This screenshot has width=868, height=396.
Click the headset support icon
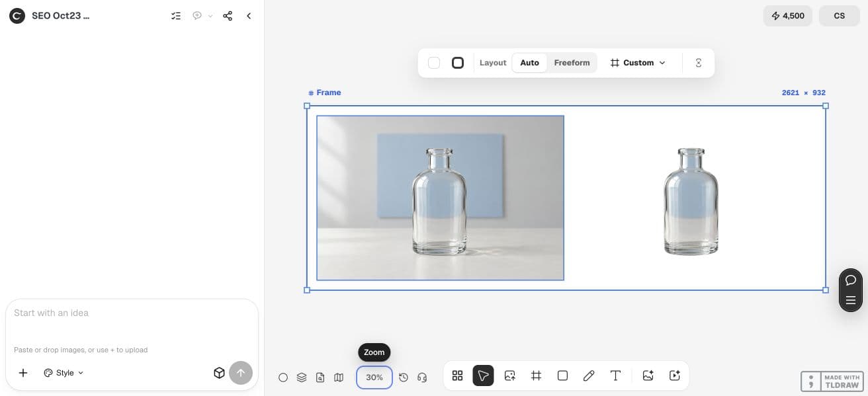[422, 377]
